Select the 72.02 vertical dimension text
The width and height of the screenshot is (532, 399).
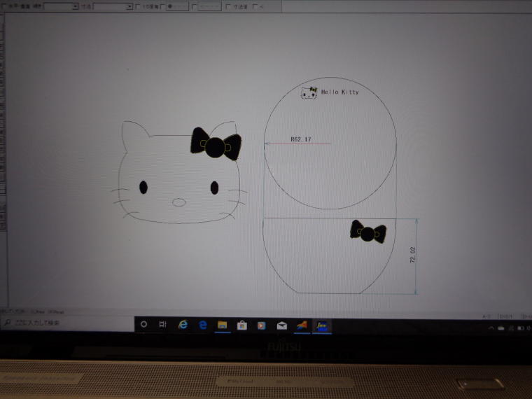(412, 255)
